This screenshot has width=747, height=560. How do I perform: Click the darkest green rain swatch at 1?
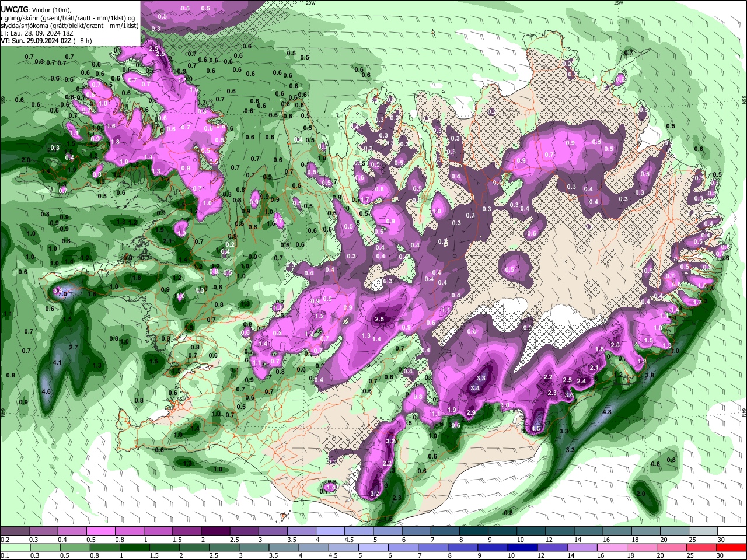point(135,547)
